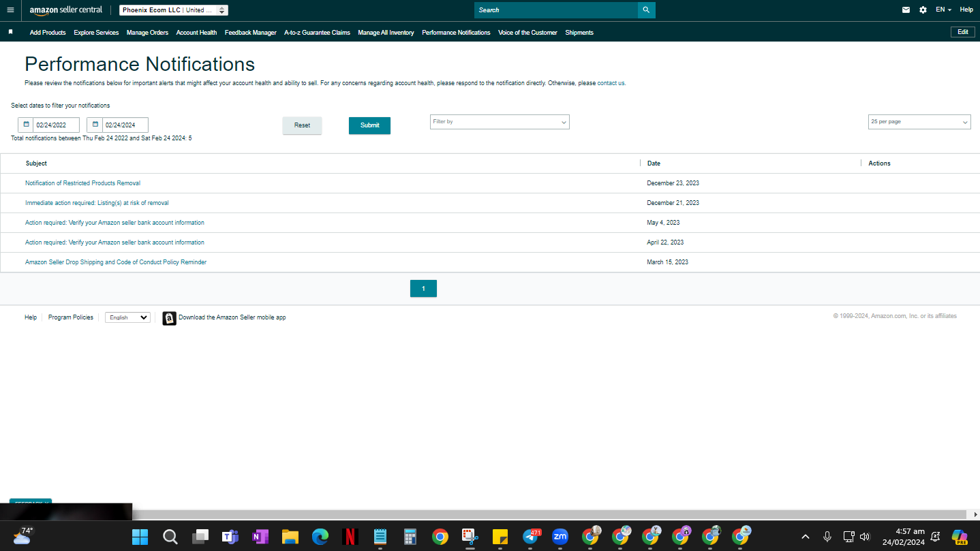Open the Phoenix Ecom LLC account switcher
The image size is (980, 551).
click(x=174, y=10)
